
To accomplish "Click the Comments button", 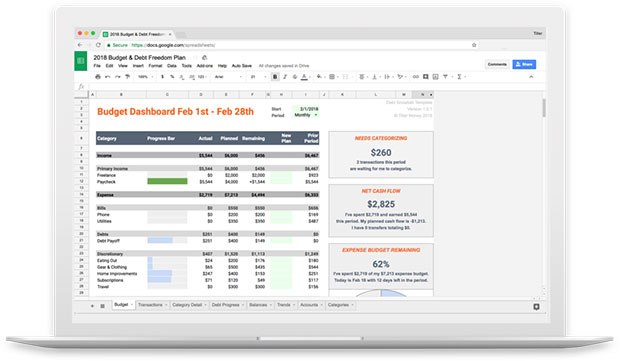I will pyautogui.click(x=497, y=64).
